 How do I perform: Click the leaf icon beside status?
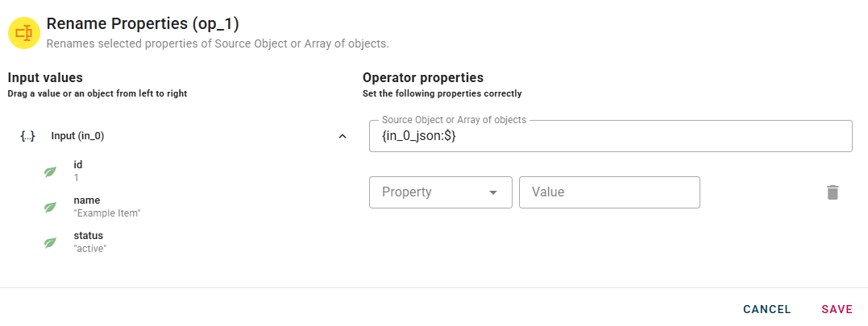pos(50,242)
